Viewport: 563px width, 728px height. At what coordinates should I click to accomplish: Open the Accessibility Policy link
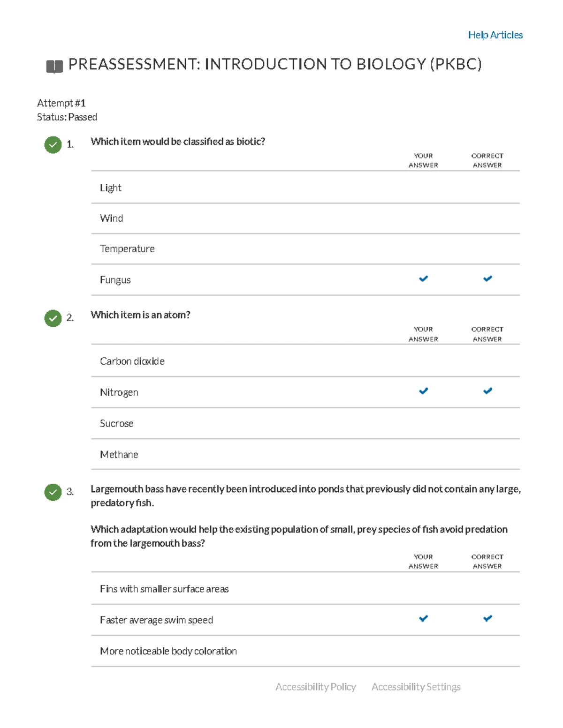[x=316, y=687]
